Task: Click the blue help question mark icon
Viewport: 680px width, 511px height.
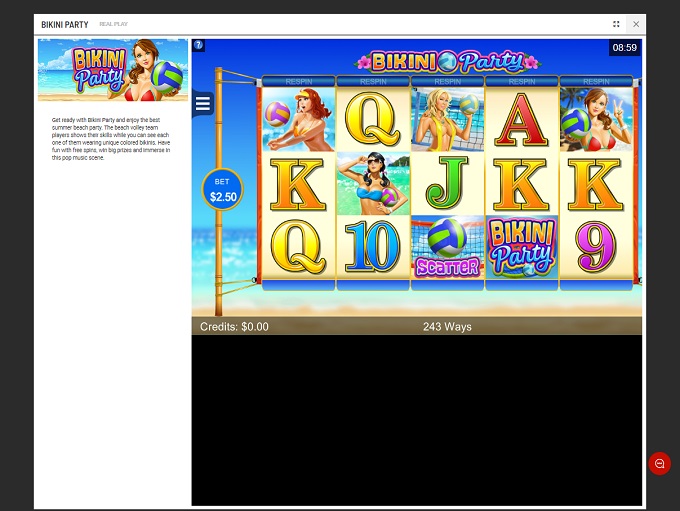Action: [x=198, y=45]
